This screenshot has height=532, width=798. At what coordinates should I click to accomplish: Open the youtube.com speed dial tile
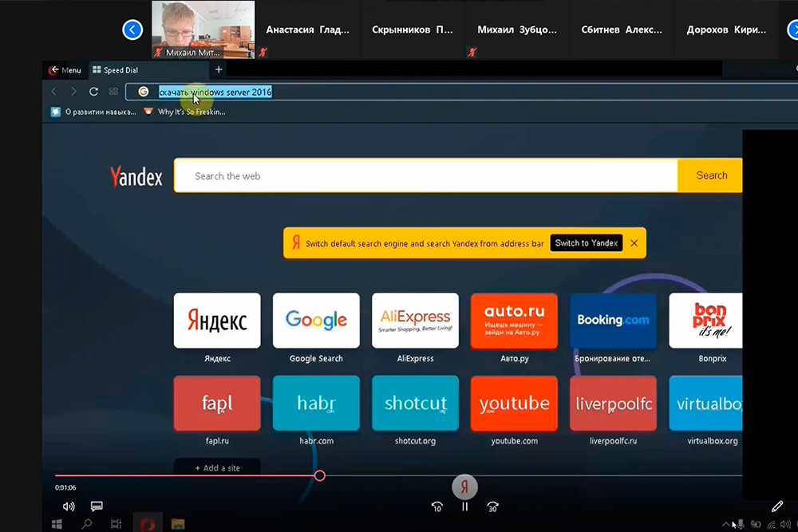tap(514, 404)
